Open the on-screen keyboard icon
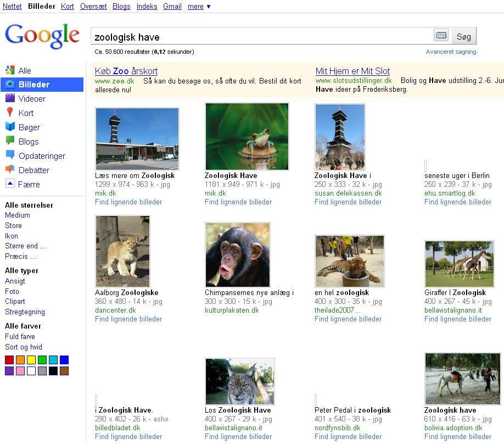Screen dimensions: 504x444 441,35
